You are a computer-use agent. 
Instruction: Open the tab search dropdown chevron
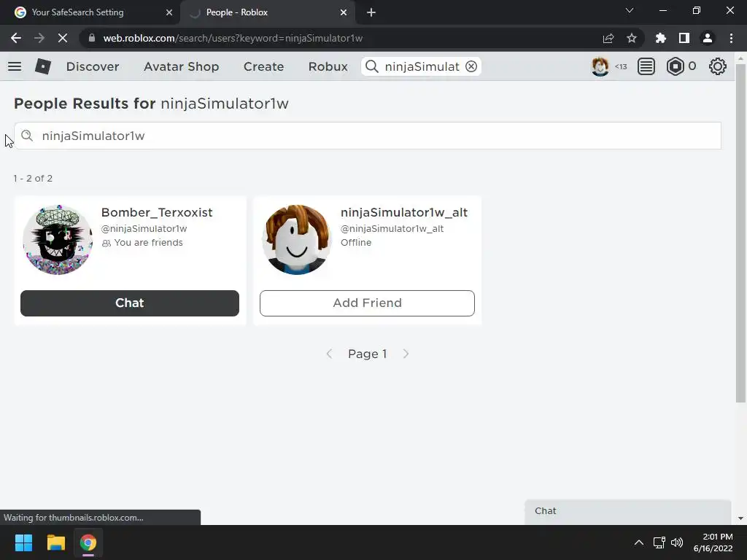tap(630, 10)
